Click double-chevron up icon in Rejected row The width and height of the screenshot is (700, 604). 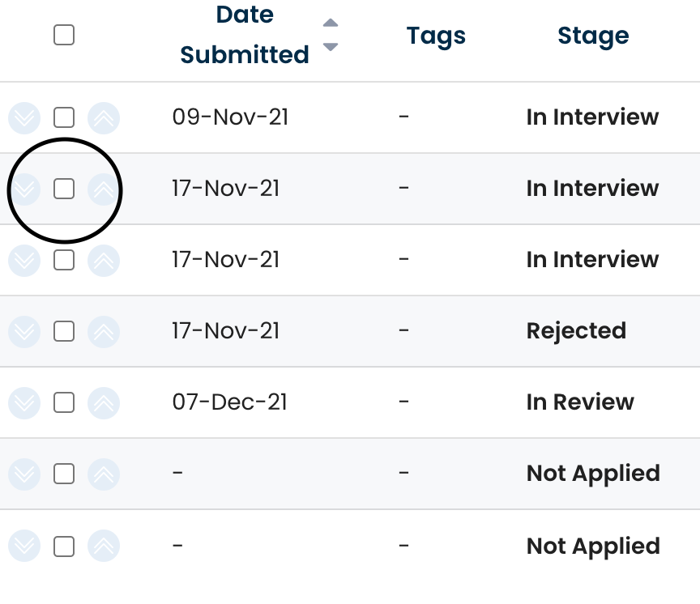pyautogui.click(x=103, y=332)
